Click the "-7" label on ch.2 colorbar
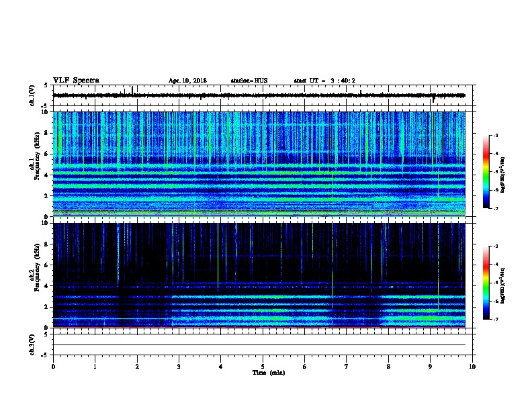Screen dimensions: 532x411 [x=495, y=320]
